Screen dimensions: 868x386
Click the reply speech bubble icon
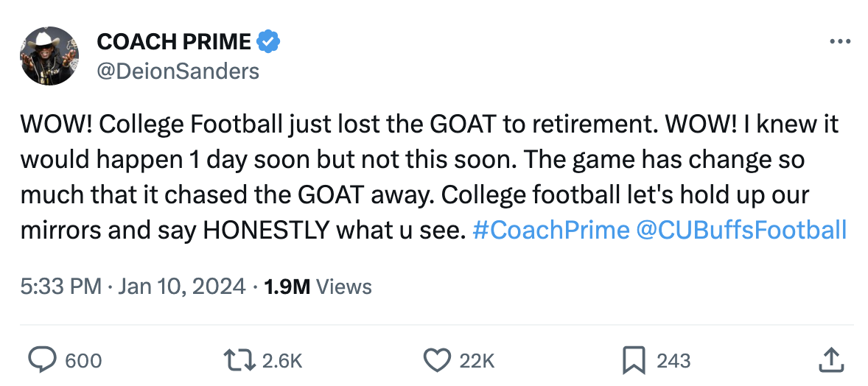(42, 360)
